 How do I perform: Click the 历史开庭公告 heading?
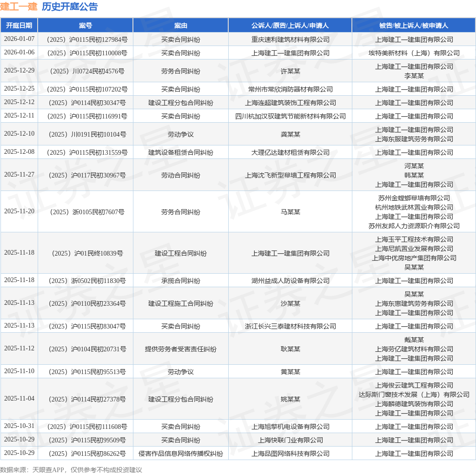(70, 7)
